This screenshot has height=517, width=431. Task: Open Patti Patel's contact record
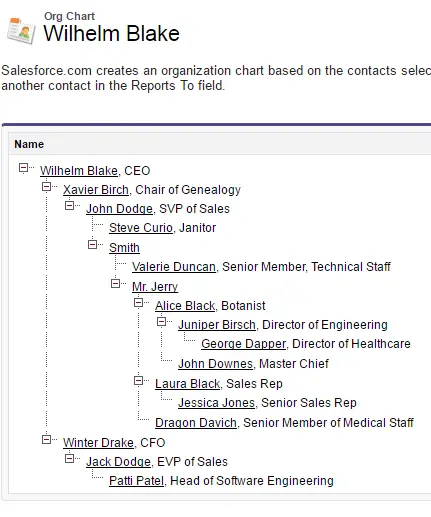pos(136,481)
